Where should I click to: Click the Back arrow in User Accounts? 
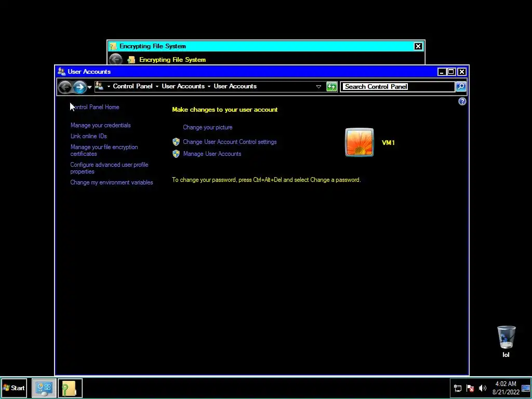click(65, 87)
